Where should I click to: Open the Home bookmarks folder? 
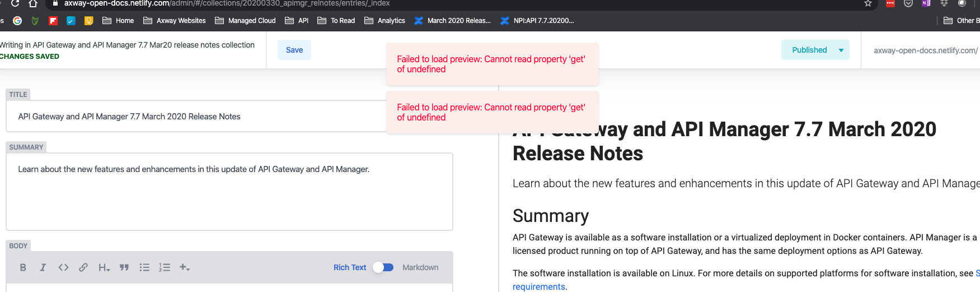(x=118, y=21)
